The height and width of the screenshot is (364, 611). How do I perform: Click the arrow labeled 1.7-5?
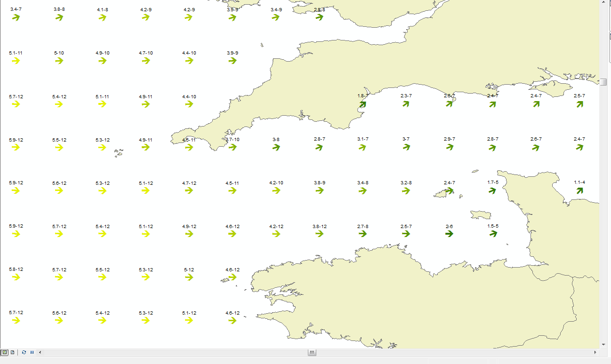[492, 190]
